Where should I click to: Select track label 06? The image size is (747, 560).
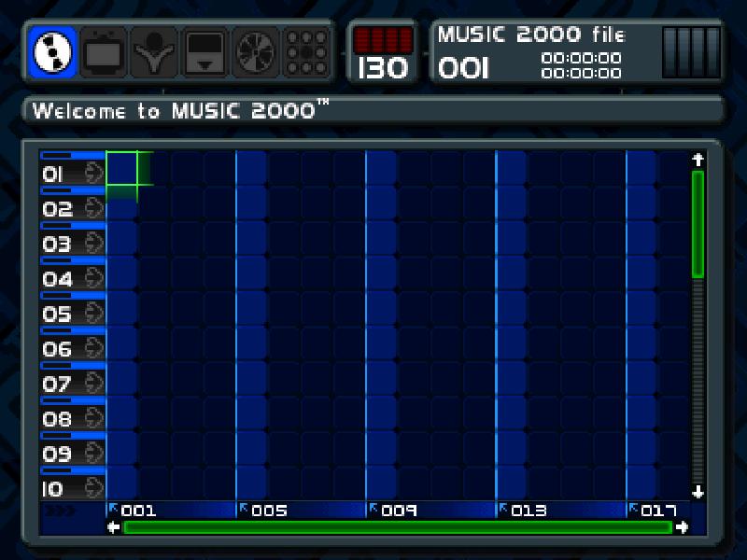[x=57, y=349]
